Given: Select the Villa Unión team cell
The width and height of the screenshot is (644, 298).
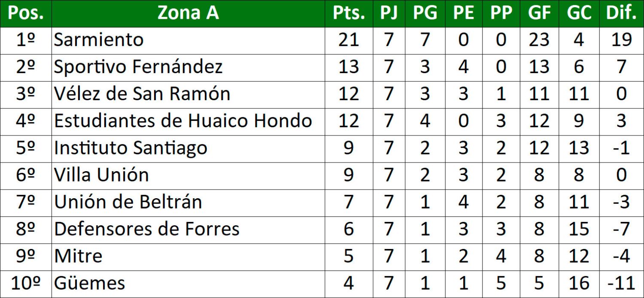Looking at the screenshot, I should coord(101,175).
